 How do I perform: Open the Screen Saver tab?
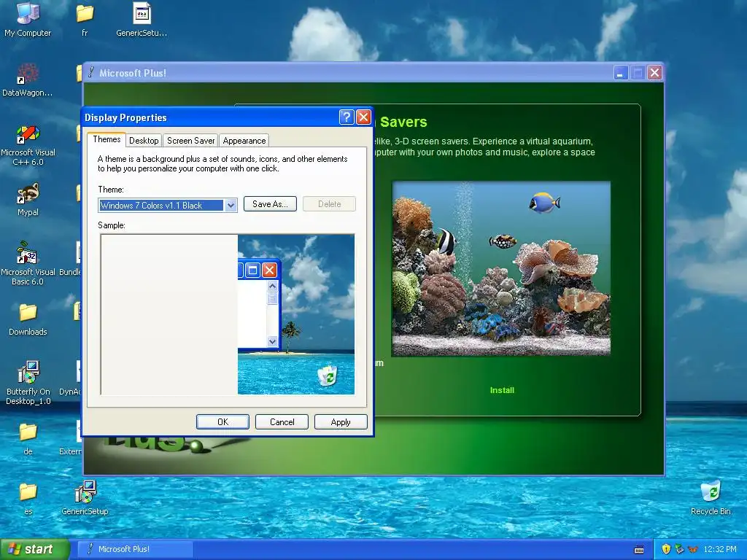coord(190,141)
